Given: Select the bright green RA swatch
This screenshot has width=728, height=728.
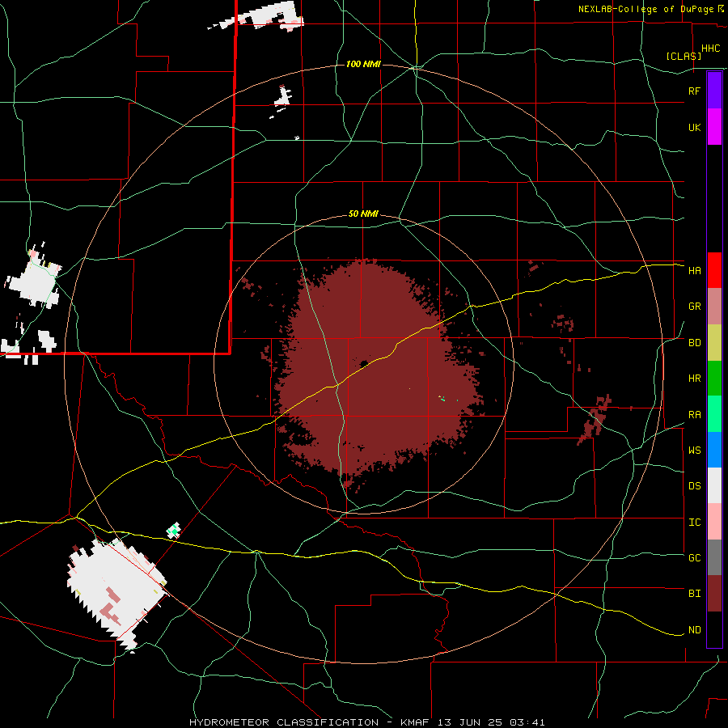Looking at the screenshot, I should [714, 414].
